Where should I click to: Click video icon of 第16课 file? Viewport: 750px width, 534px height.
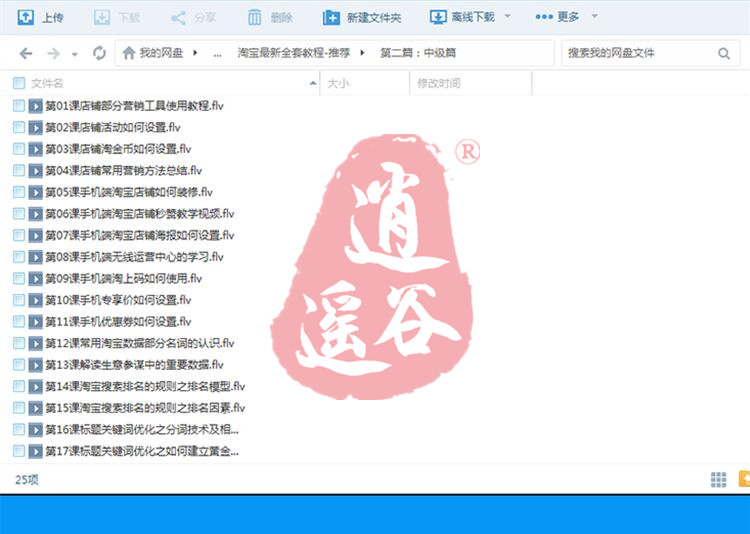click(35, 429)
